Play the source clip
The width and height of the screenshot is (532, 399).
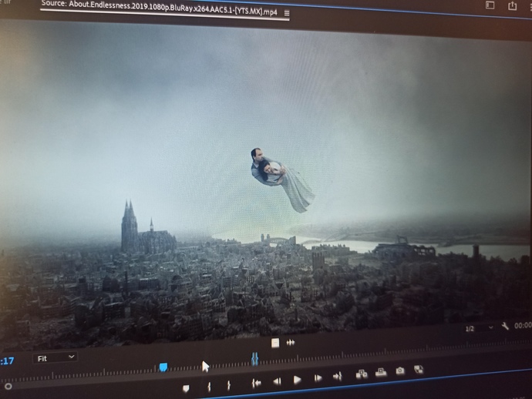pyautogui.click(x=297, y=380)
